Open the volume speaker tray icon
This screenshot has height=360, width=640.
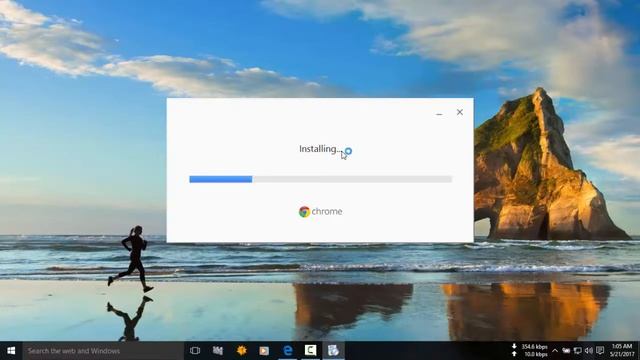tap(589, 351)
